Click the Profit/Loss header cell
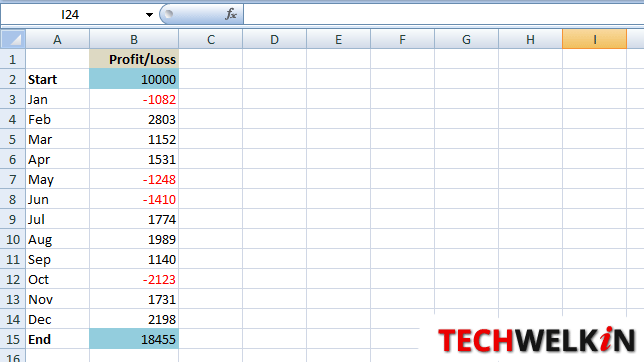This screenshot has height=362, width=644. click(x=134, y=60)
